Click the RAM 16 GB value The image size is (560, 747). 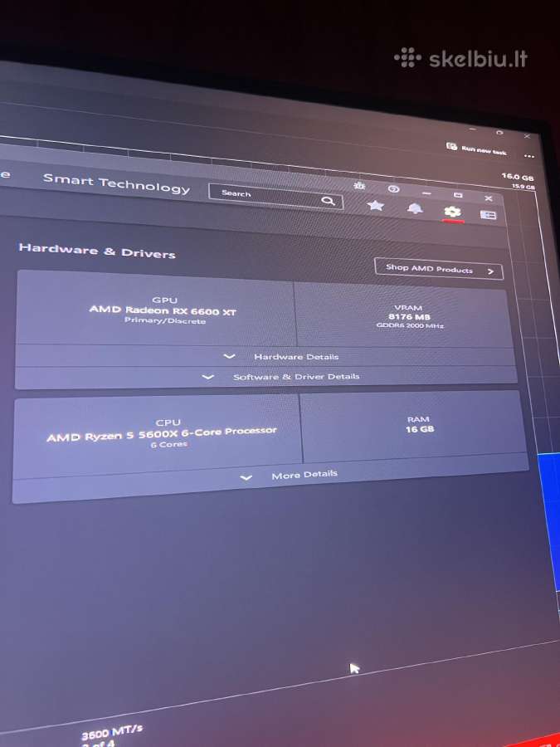[420, 429]
